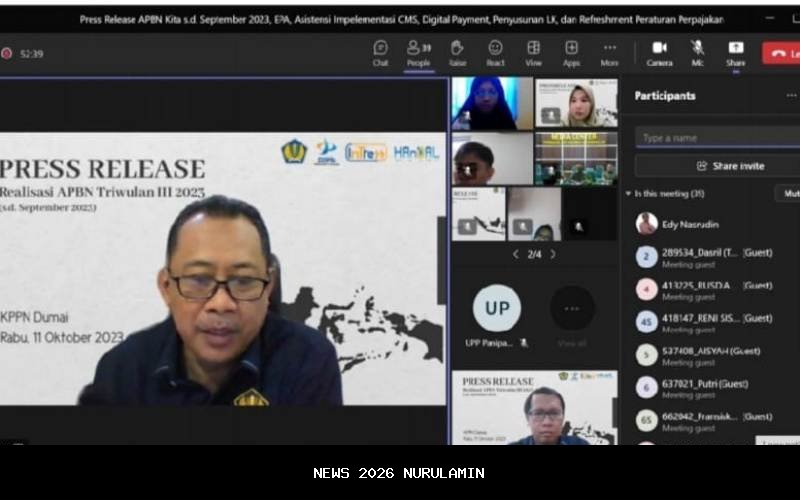Image resolution: width=800 pixels, height=500 pixels.
Task: Minimize the Teams meeting window
Action: [x=769, y=18]
